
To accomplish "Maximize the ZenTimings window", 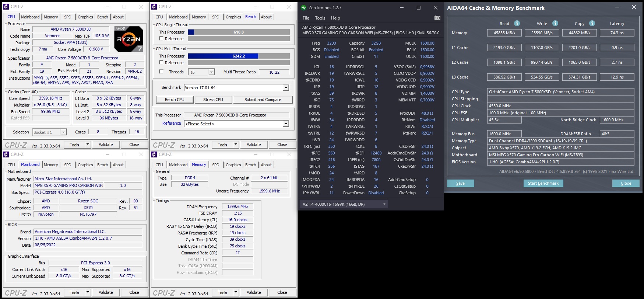I will click(x=419, y=7).
